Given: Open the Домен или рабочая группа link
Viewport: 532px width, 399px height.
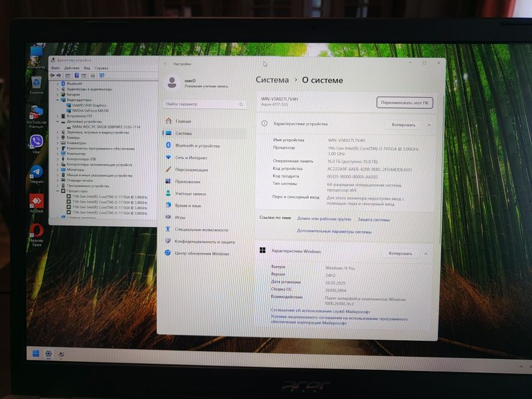Looking at the screenshot, I should tap(324, 219).
